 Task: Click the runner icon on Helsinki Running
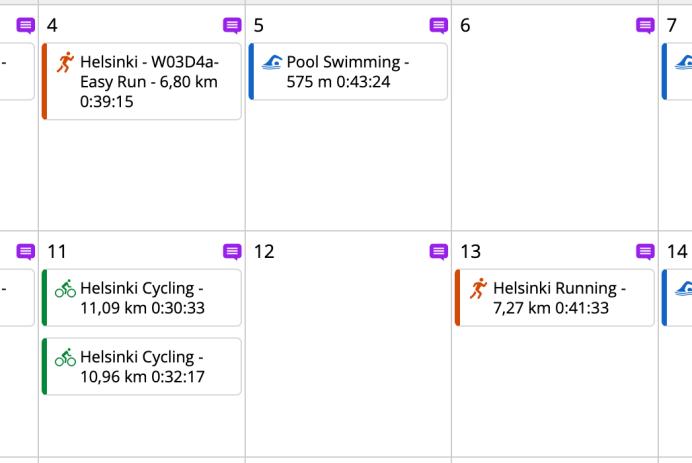coord(478,288)
